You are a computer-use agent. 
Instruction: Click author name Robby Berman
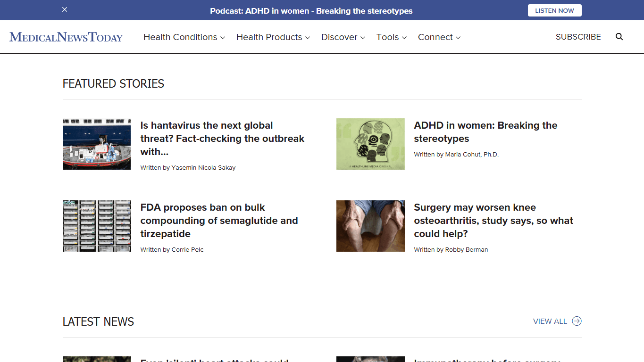pos(467,249)
